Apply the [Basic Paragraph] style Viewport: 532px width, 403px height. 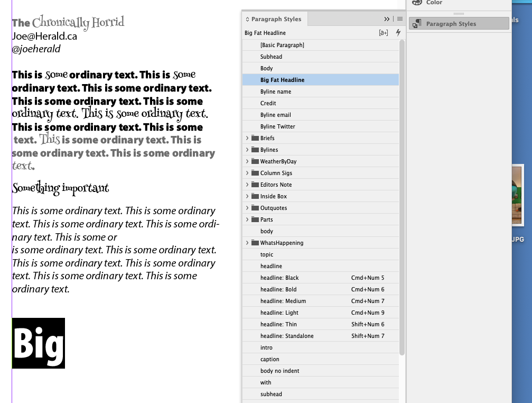point(321,45)
